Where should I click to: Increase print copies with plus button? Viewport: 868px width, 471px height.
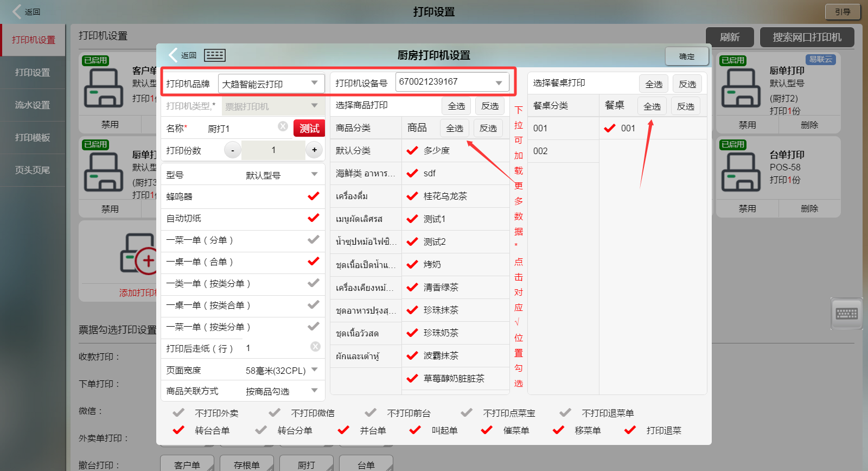point(314,150)
